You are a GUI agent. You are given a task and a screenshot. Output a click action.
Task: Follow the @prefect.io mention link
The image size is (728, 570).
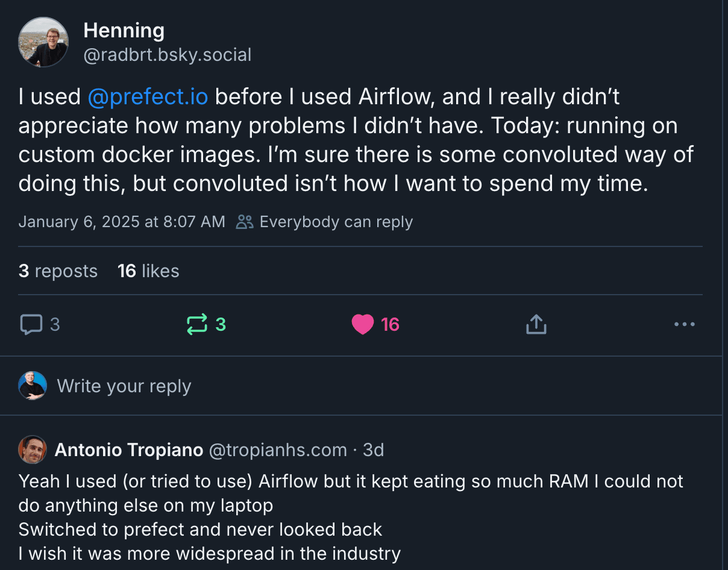[x=148, y=97]
